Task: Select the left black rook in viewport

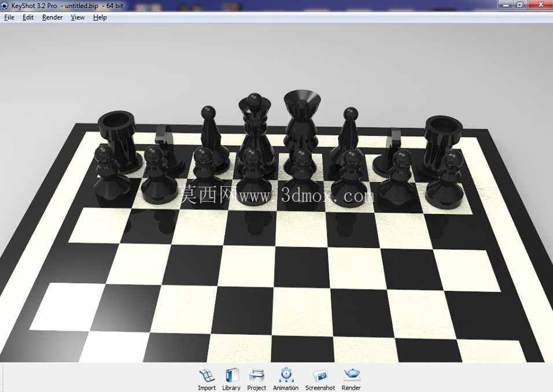Action: [x=118, y=141]
